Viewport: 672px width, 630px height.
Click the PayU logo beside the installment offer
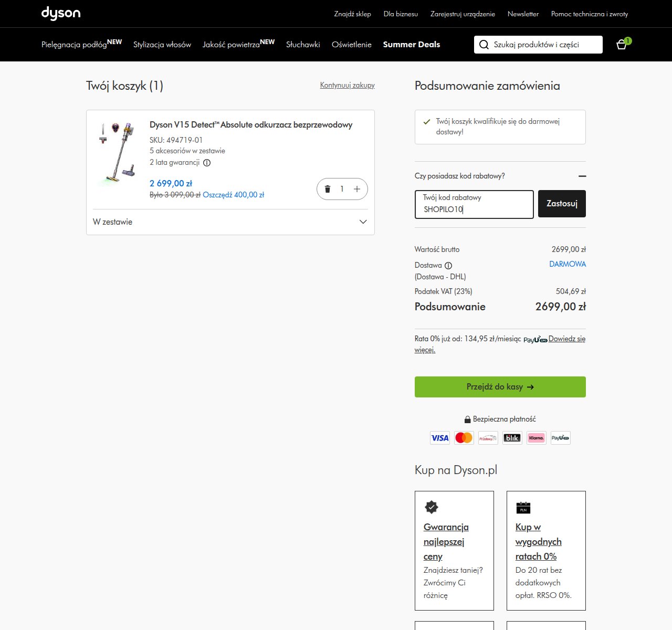tap(535, 340)
